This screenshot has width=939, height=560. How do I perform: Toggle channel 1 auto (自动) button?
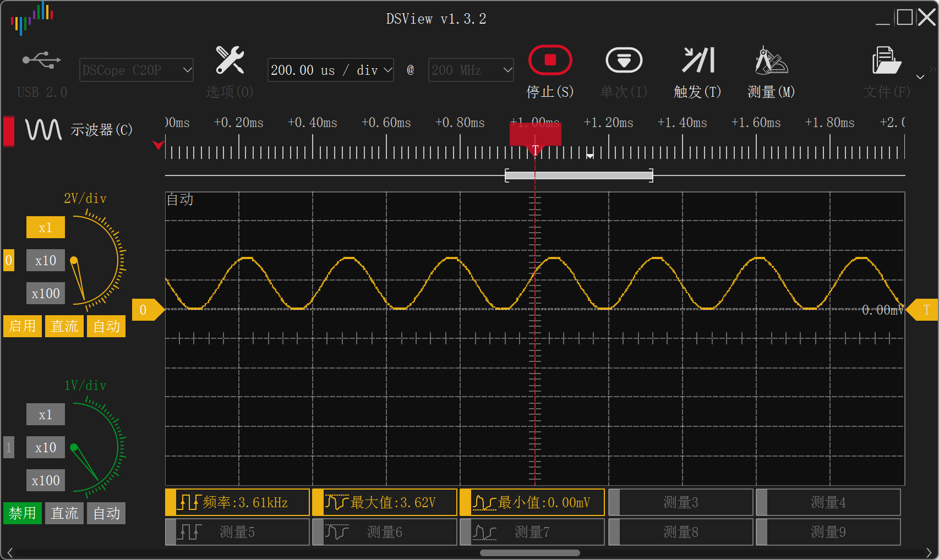pos(106,513)
